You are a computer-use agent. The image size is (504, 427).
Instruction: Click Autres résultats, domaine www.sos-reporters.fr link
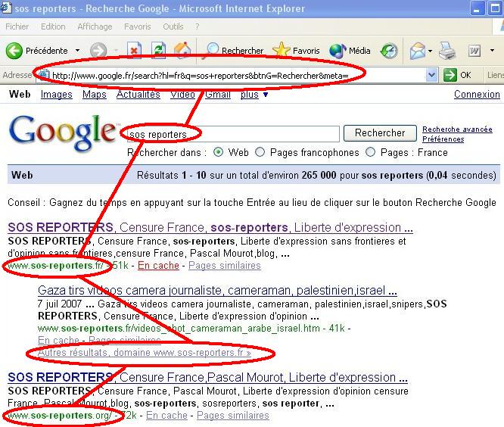[x=145, y=352]
